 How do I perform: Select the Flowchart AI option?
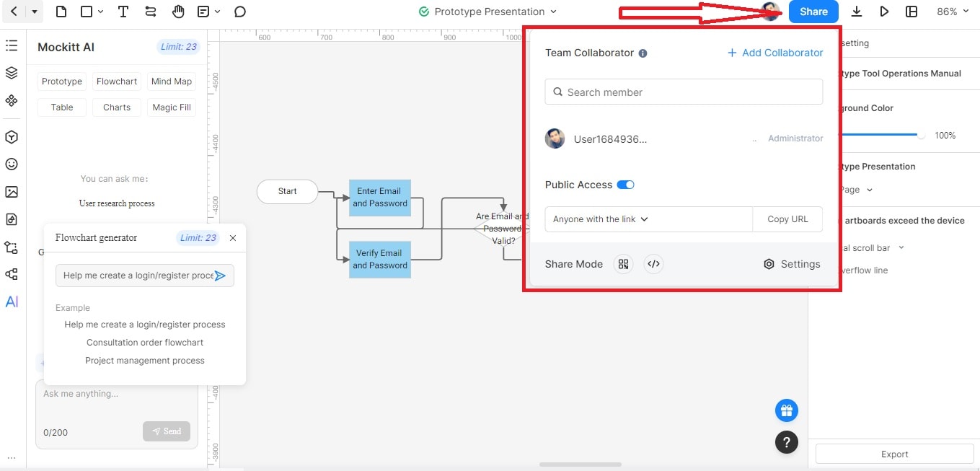pyautogui.click(x=117, y=82)
